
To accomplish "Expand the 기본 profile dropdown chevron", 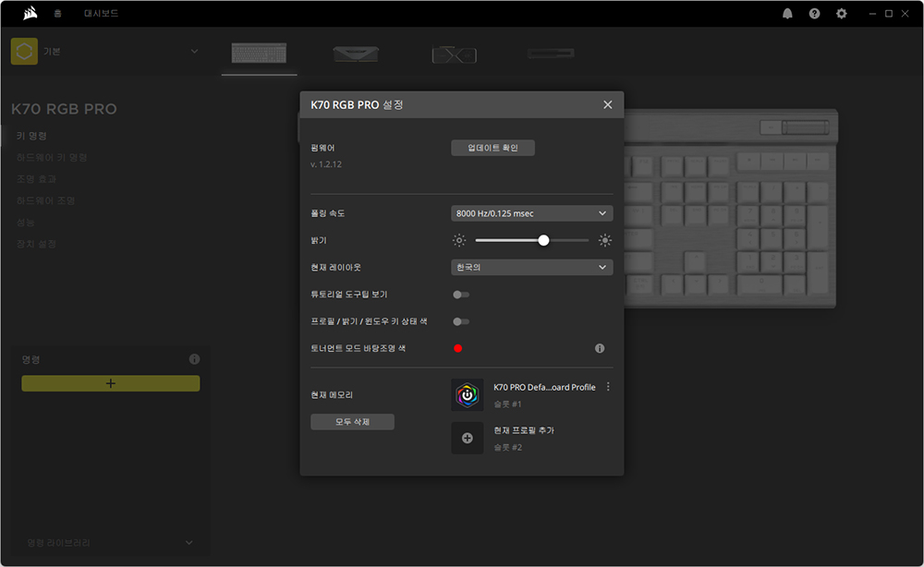I will [194, 52].
